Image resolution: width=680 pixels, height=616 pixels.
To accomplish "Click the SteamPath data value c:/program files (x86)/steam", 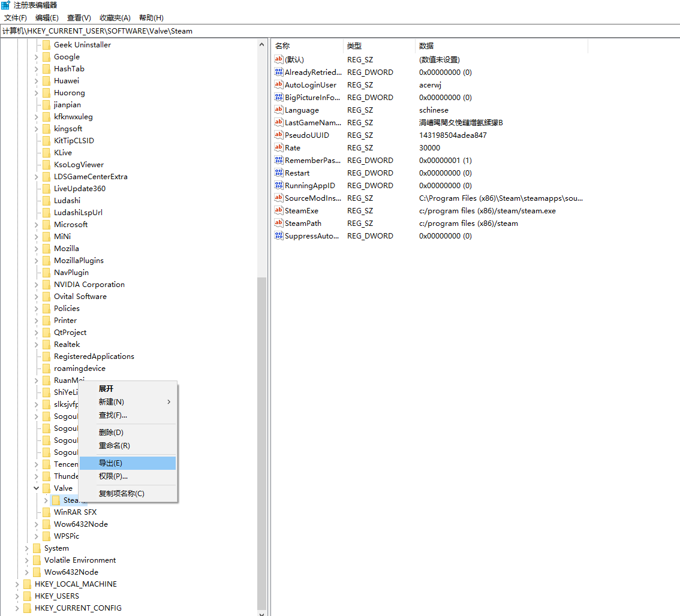I will (x=468, y=224).
